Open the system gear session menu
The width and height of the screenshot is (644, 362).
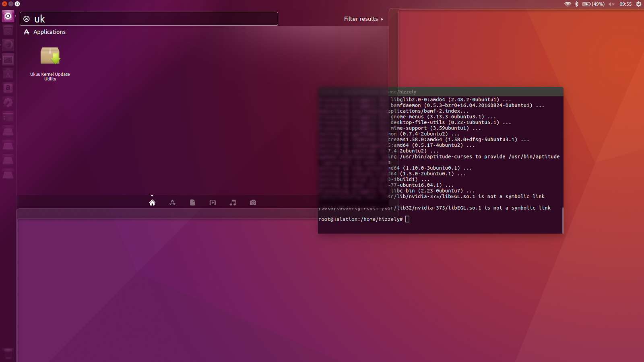[638, 4]
